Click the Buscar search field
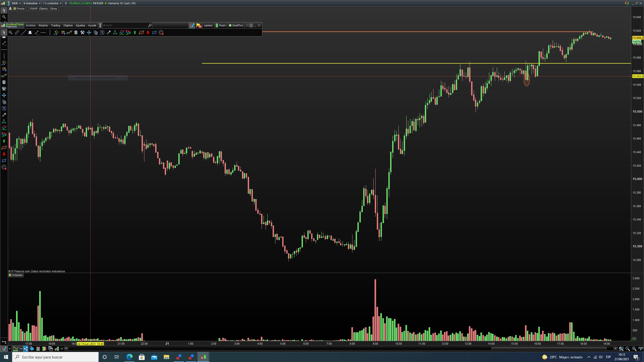This screenshot has height=362, width=644. click(125, 25)
